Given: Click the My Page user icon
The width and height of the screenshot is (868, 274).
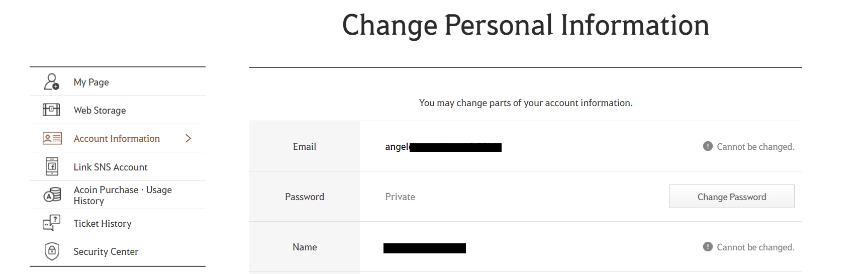Looking at the screenshot, I should click(52, 82).
